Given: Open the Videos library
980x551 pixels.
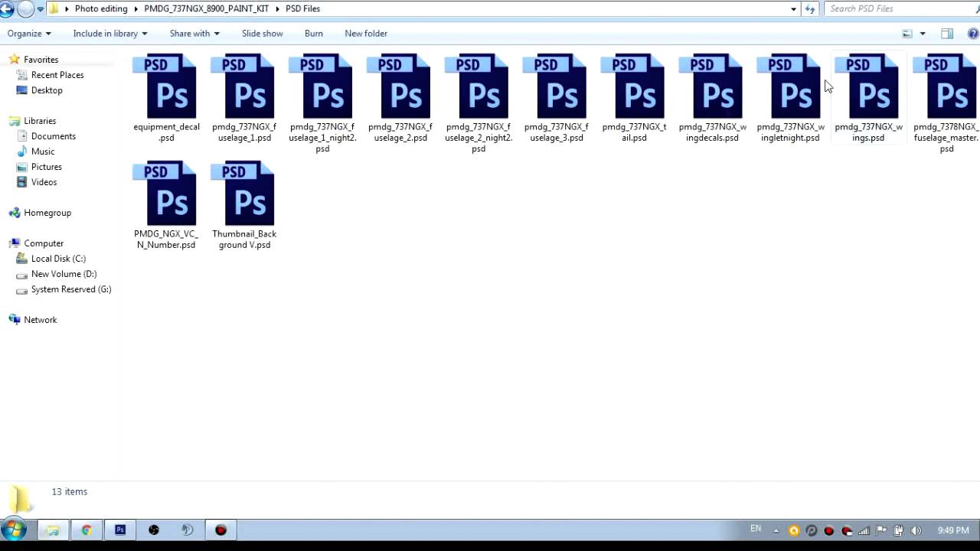Looking at the screenshot, I should pos(44,182).
